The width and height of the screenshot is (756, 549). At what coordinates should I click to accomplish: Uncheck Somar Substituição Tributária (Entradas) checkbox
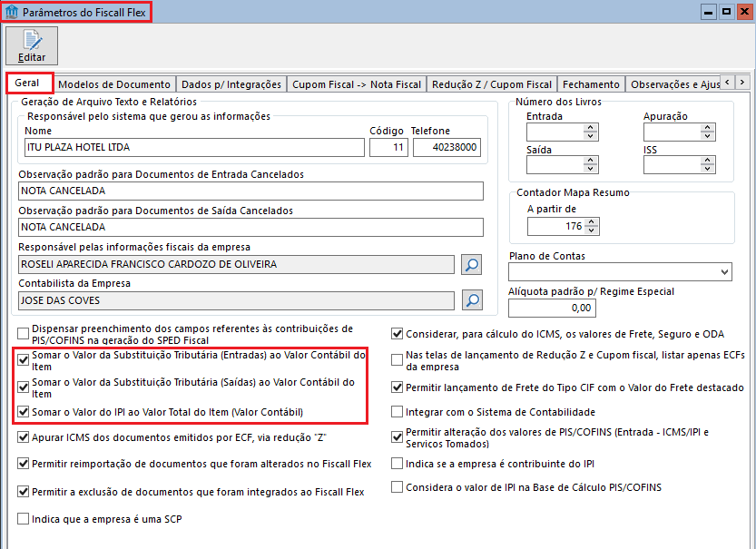(x=24, y=360)
